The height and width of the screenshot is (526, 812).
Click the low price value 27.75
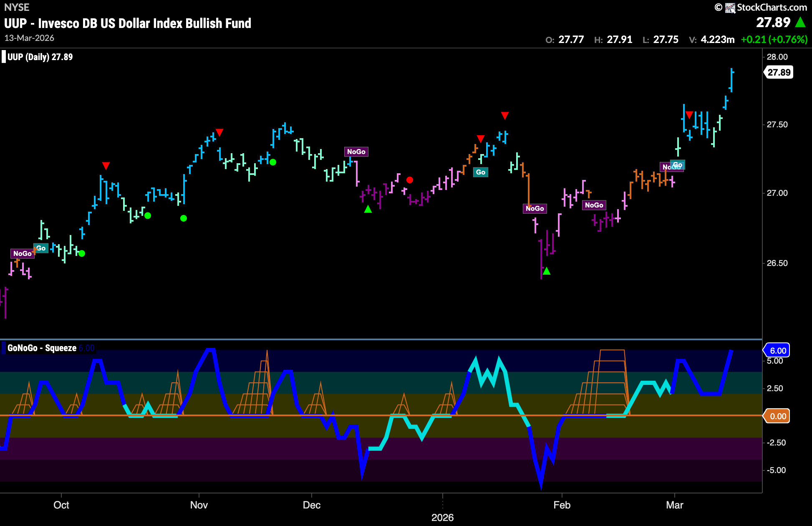666,40
